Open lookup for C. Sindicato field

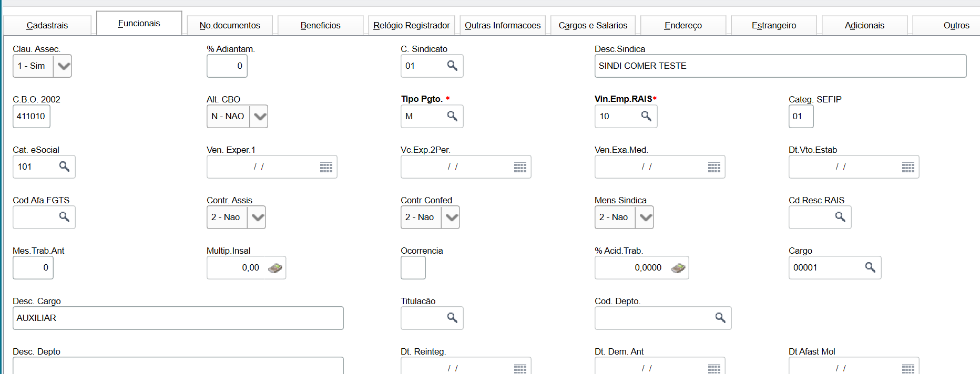[452, 66]
